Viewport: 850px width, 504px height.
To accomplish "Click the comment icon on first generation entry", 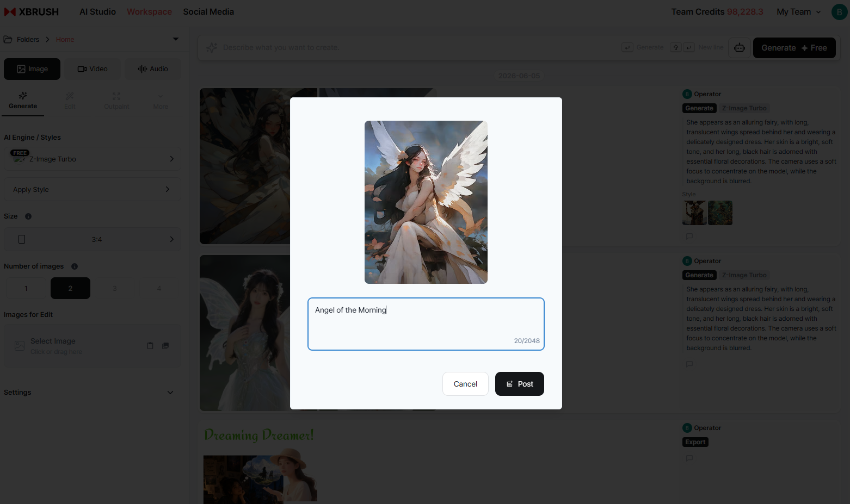I will coord(689,236).
